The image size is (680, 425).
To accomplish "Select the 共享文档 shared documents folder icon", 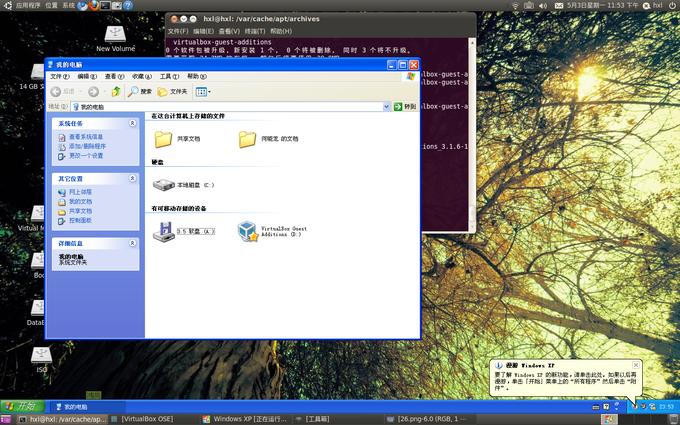I will (163, 139).
